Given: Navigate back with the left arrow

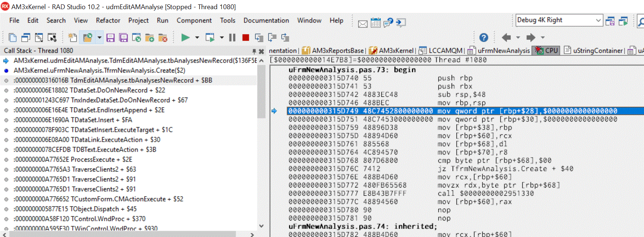Looking at the screenshot, I should click(x=506, y=37).
